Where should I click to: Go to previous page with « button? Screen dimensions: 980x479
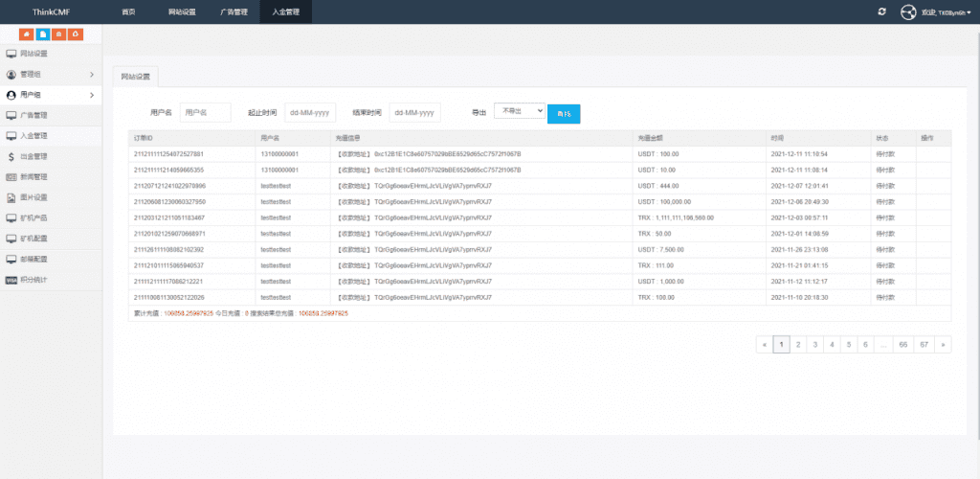765,345
